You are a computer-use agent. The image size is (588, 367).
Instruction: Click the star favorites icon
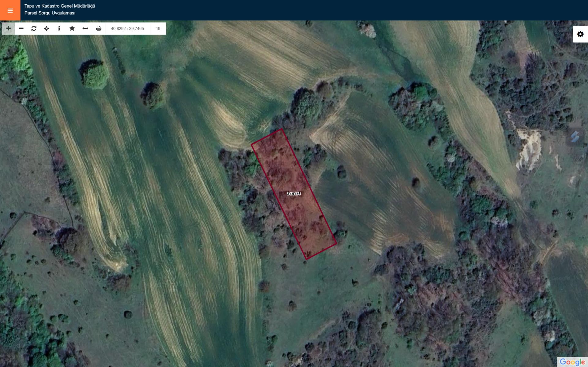tap(72, 28)
